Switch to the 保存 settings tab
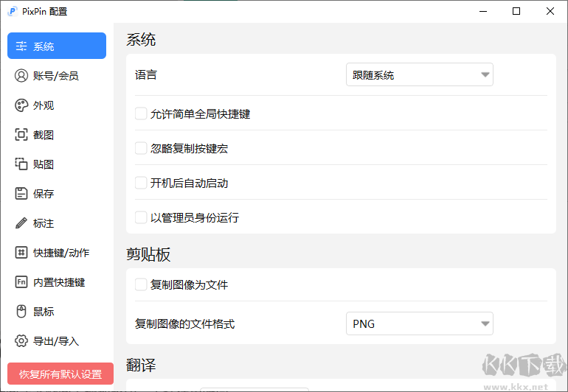The height and width of the screenshot is (392, 568). pos(57,194)
